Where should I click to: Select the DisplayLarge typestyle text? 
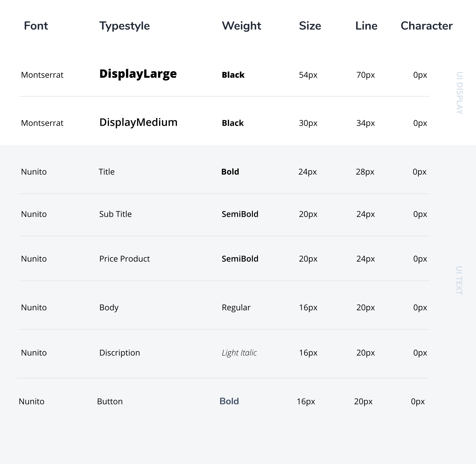tap(138, 74)
